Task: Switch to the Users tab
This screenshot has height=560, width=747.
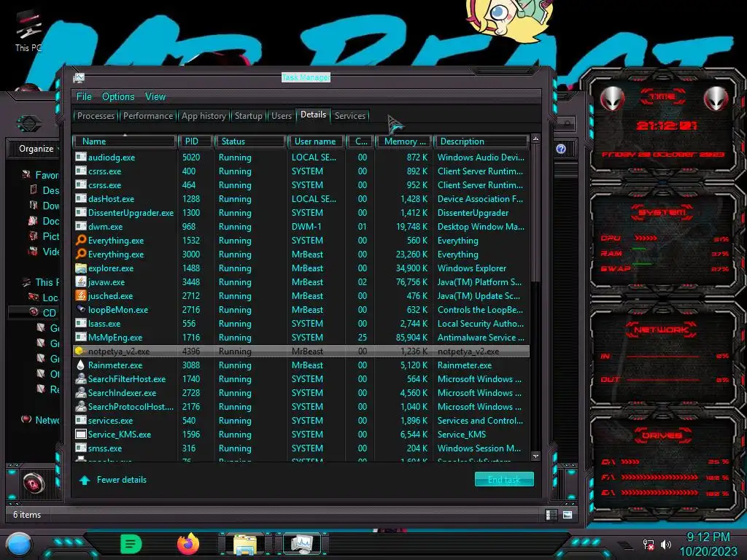Action: coord(281,116)
